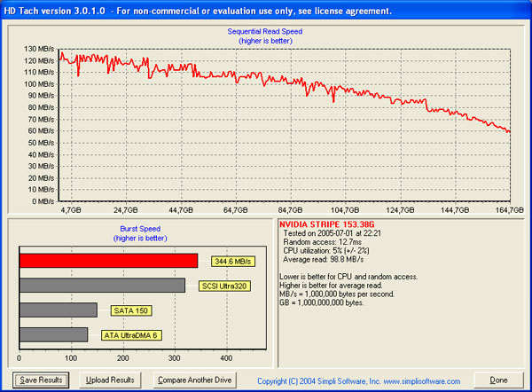This screenshot has width=532, height=392.
Task: Click the 'Lower is better for CPU' note
Action: click(x=348, y=277)
